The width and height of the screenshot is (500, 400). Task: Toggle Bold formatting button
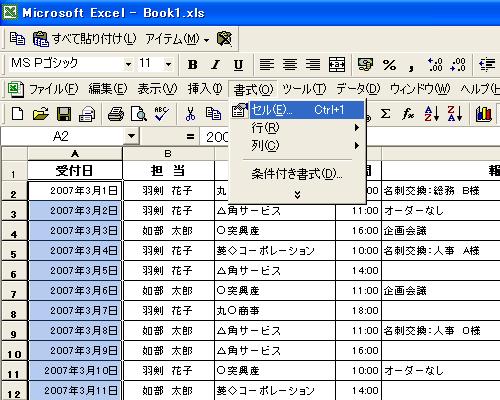[x=193, y=64]
